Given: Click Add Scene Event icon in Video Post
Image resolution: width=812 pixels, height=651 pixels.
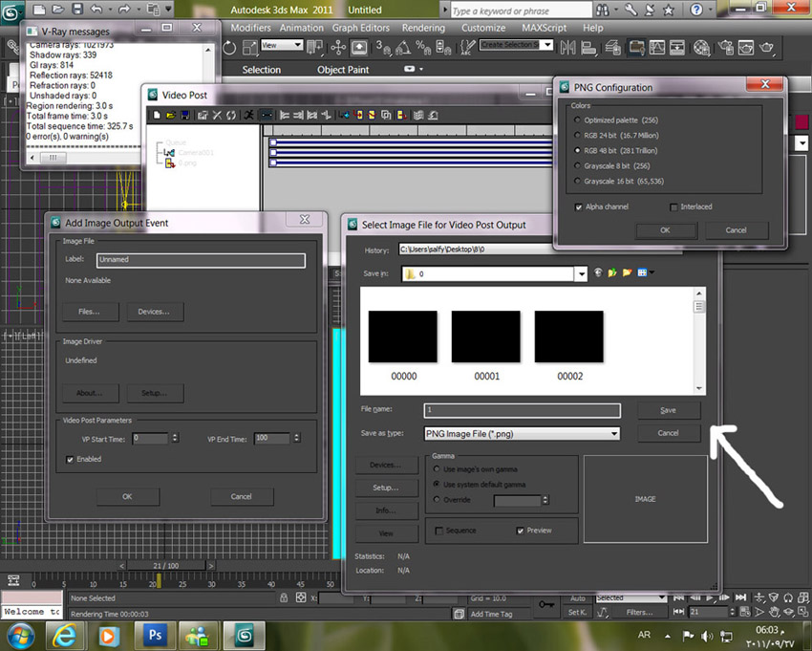Looking at the screenshot, I should click(x=344, y=115).
